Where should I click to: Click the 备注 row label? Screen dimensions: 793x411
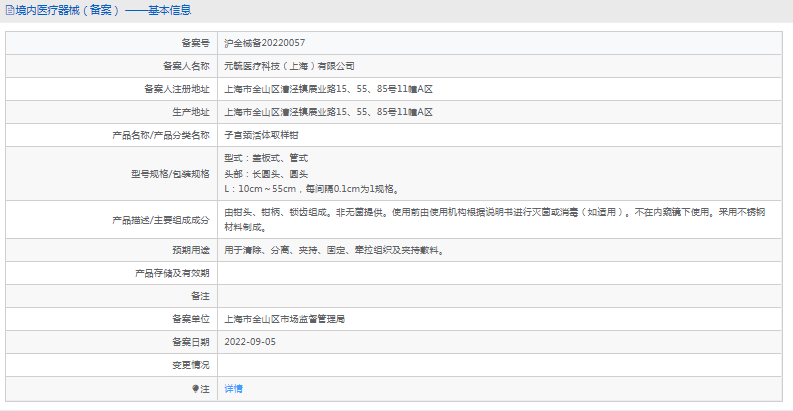(200, 296)
